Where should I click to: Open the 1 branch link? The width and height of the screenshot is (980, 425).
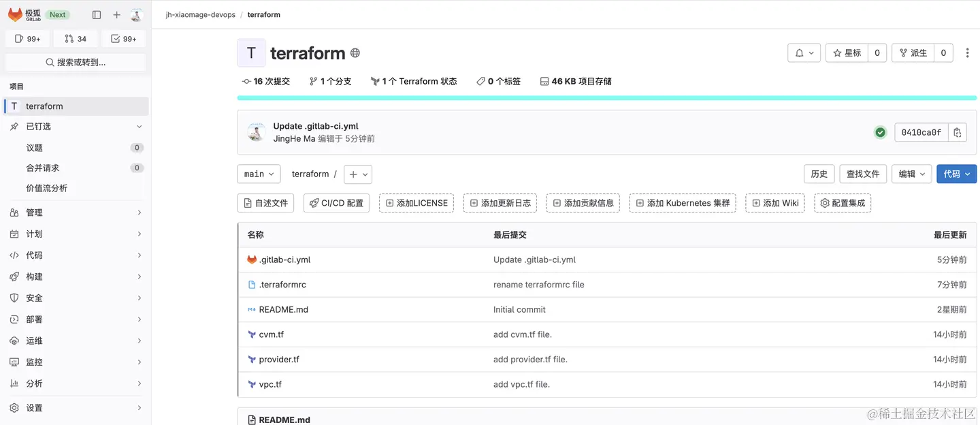click(x=330, y=81)
